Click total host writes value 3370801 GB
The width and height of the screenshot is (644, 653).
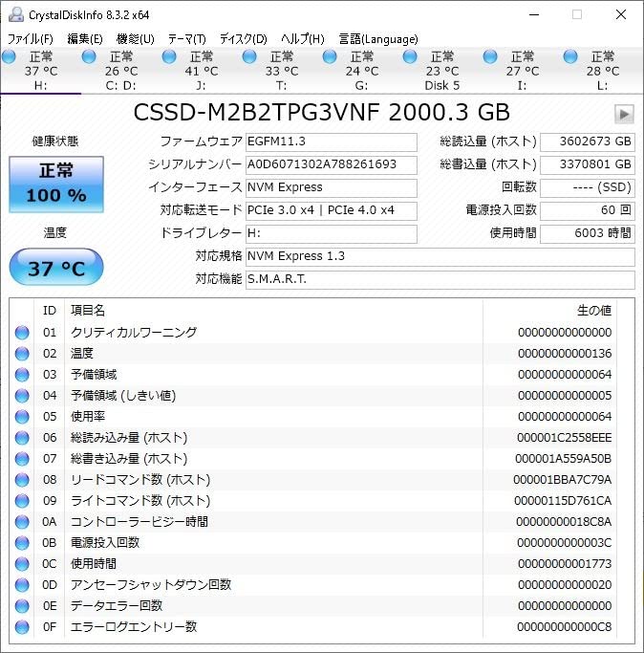click(x=588, y=164)
